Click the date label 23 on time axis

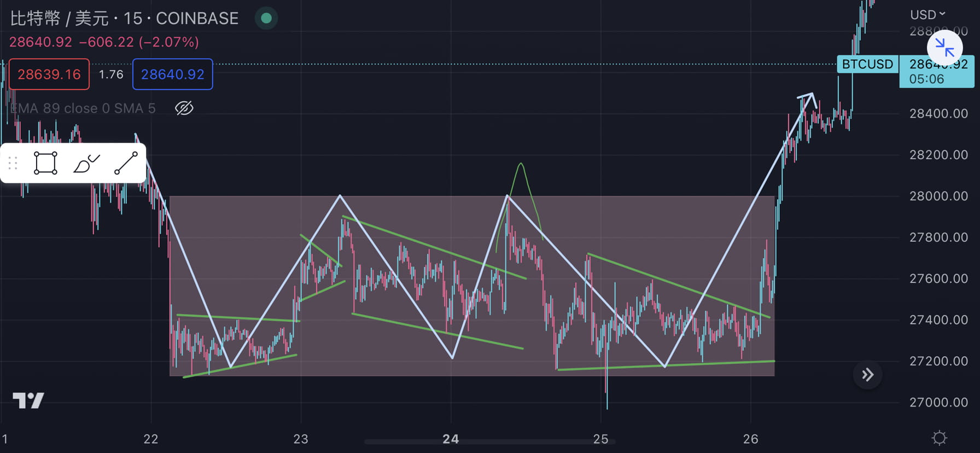[301, 439]
